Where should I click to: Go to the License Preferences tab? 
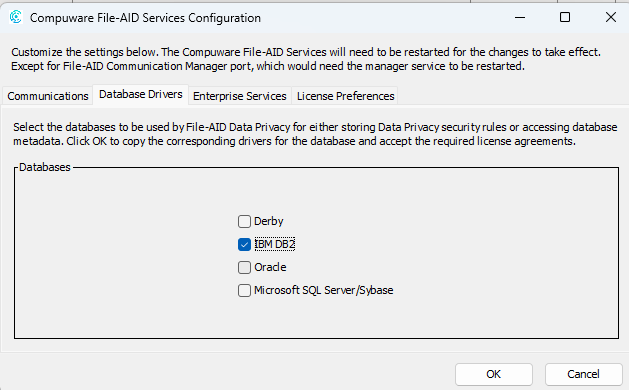pos(345,96)
